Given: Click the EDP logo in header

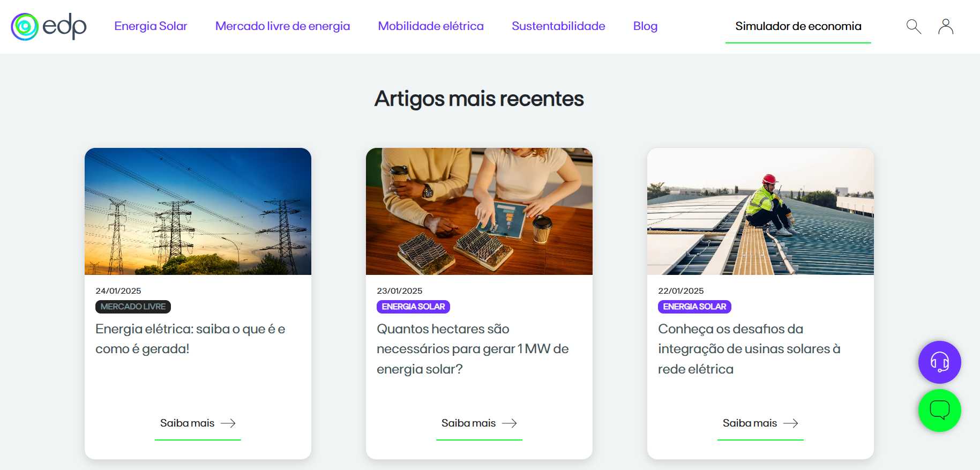Looking at the screenshot, I should point(49,26).
